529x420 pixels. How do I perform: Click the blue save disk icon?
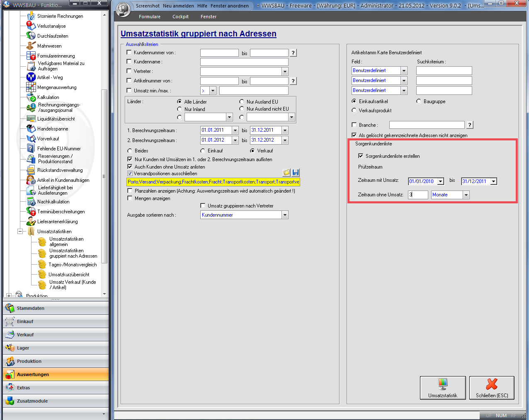pyautogui.click(x=296, y=173)
